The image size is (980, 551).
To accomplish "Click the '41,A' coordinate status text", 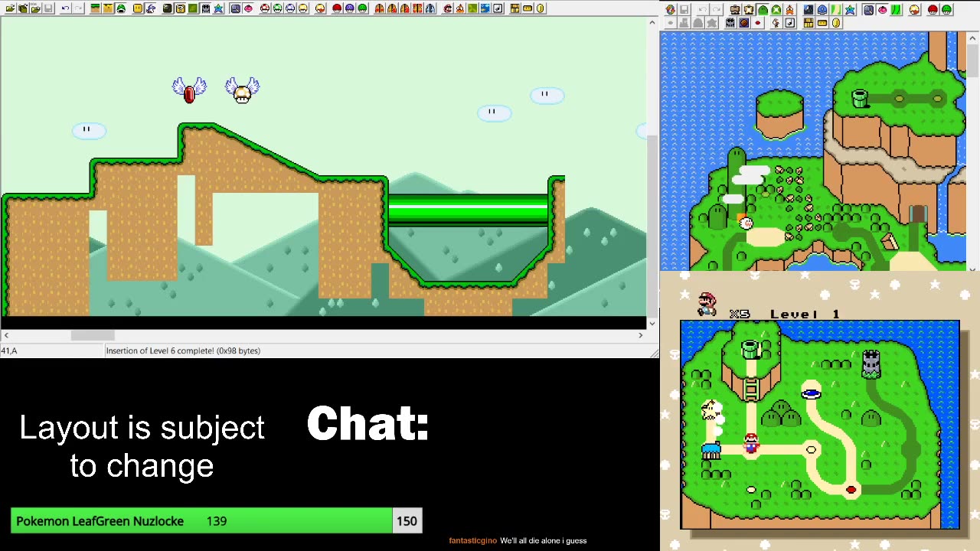I will [x=9, y=350].
